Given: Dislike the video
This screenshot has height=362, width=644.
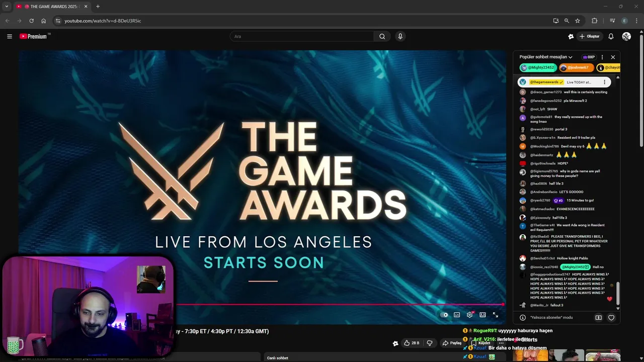Looking at the screenshot, I should coord(430,343).
